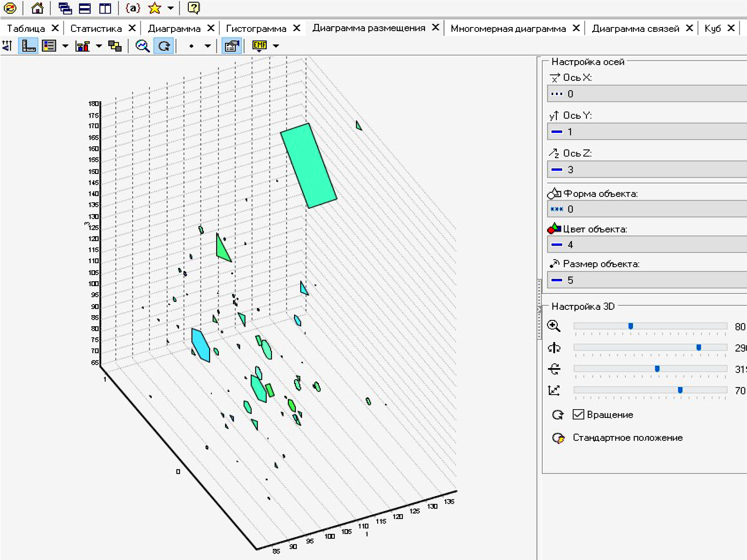This screenshot has height=560, width=747.
Task: Open the Ось X field selector
Action: point(647,94)
